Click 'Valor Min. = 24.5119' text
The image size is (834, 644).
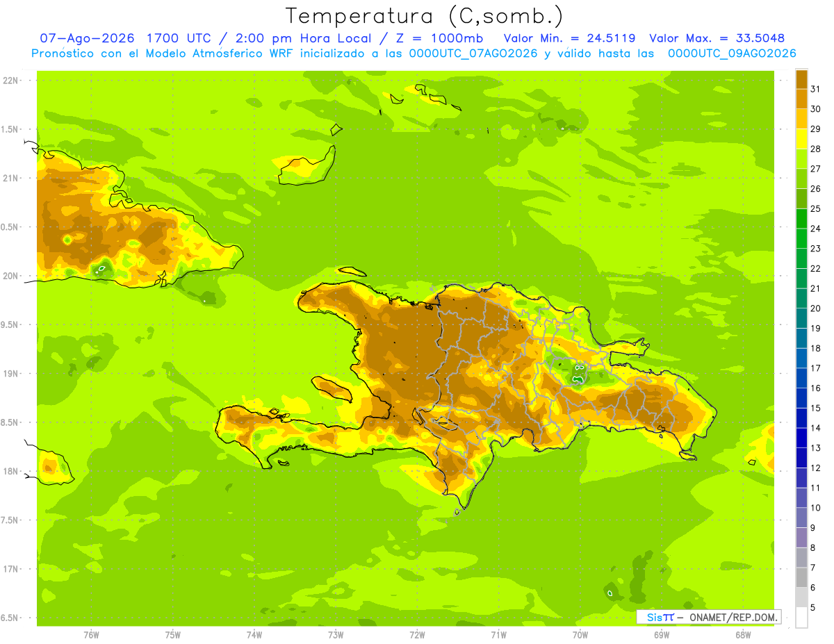[570, 38]
